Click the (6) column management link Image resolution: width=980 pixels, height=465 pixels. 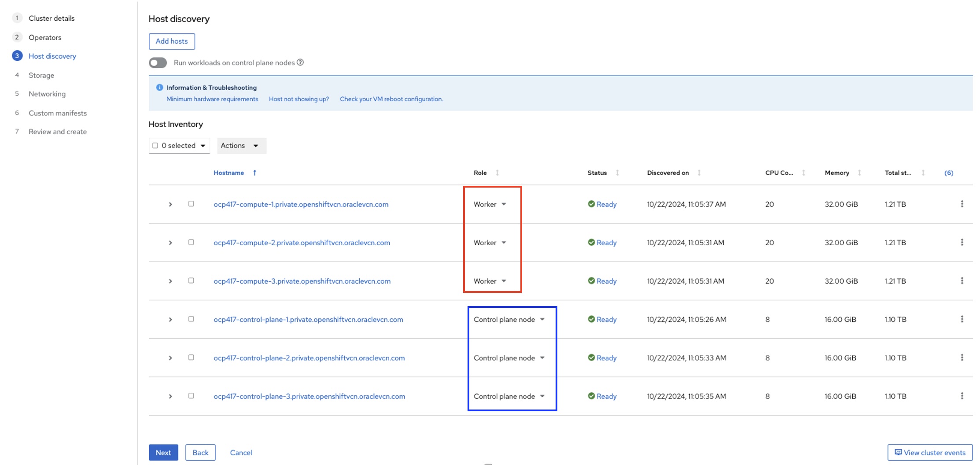coord(949,173)
